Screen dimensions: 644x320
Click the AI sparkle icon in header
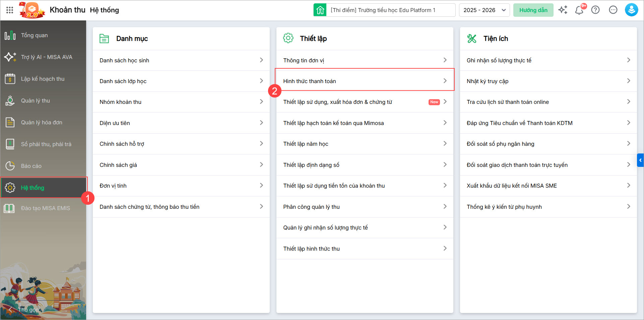[563, 10]
